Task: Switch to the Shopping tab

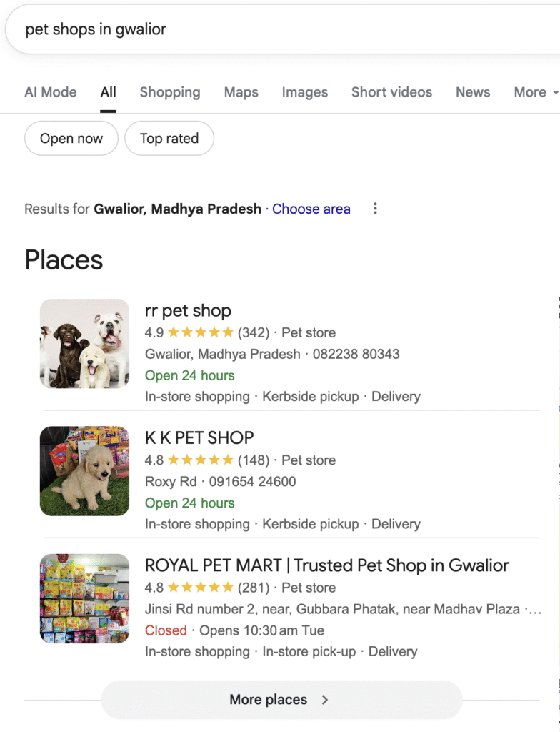Action: (x=170, y=92)
